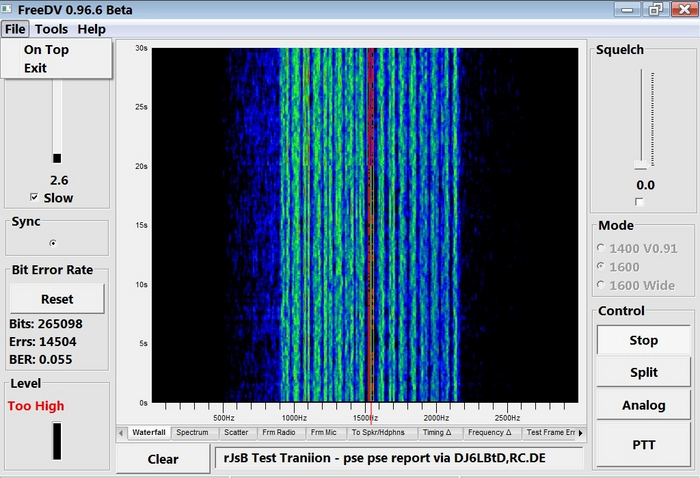Open the File menu
The width and height of the screenshot is (700, 478).
tap(15, 29)
